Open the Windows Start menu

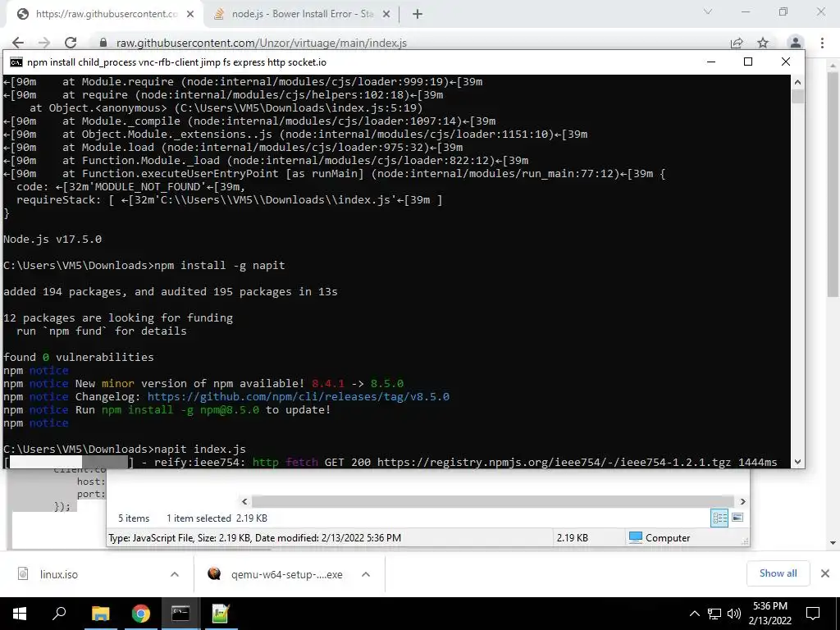pyautogui.click(x=20, y=614)
